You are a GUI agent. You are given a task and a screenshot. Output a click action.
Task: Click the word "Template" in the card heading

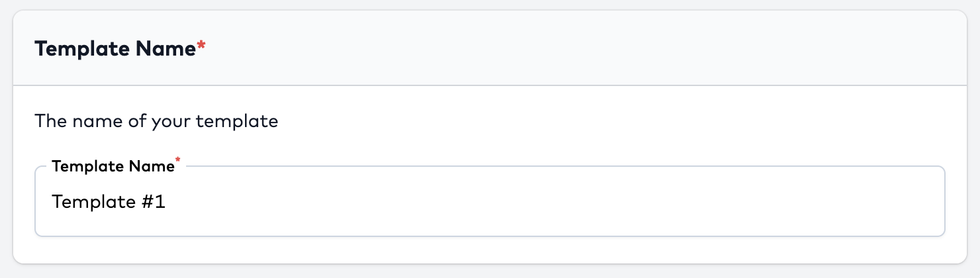click(x=82, y=49)
